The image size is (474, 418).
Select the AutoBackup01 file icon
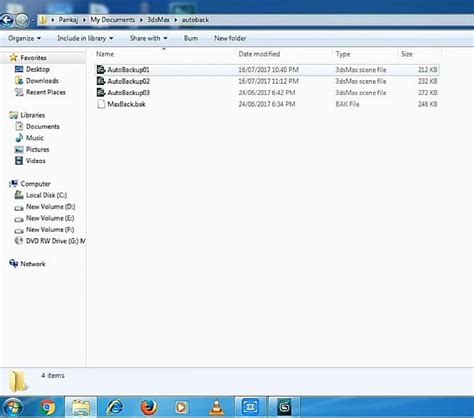pyautogui.click(x=101, y=70)
